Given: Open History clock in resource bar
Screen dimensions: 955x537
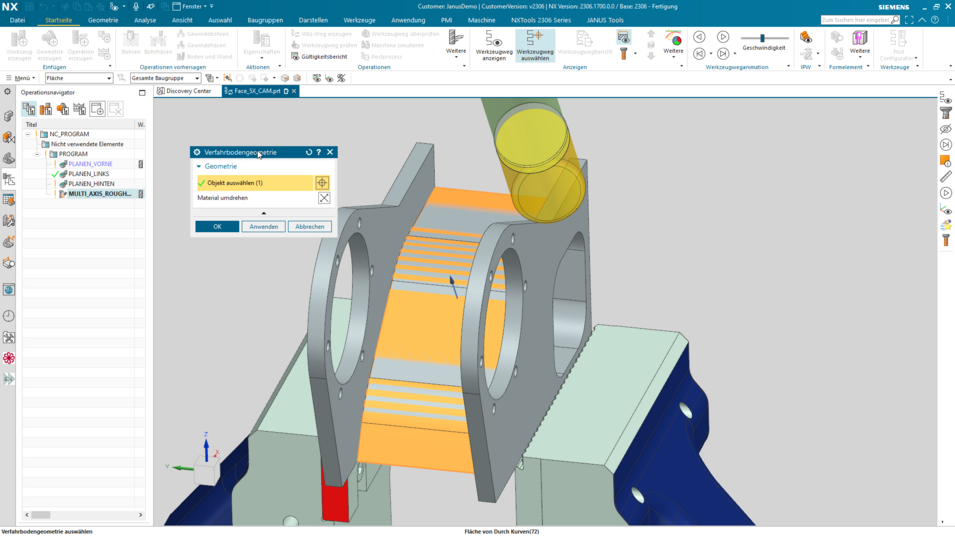Looking at the screenshot, I should 9,316.
